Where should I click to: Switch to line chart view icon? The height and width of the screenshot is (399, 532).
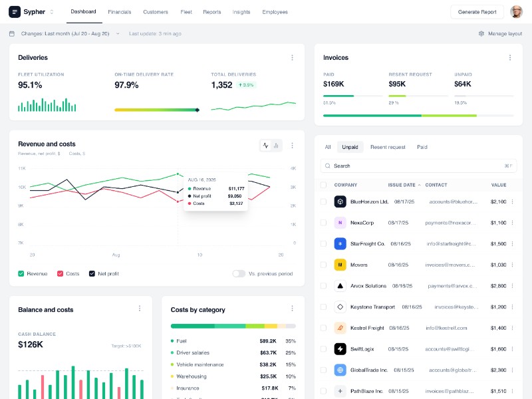click(x=265, y=145)
